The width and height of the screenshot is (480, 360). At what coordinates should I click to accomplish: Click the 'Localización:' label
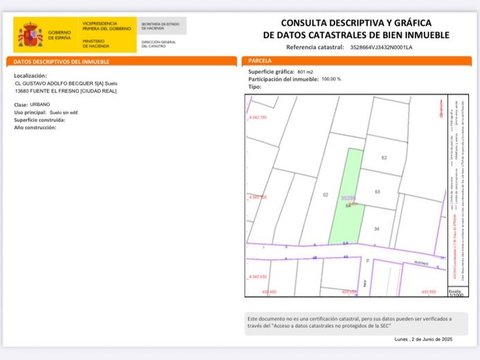tap(30, 76)
